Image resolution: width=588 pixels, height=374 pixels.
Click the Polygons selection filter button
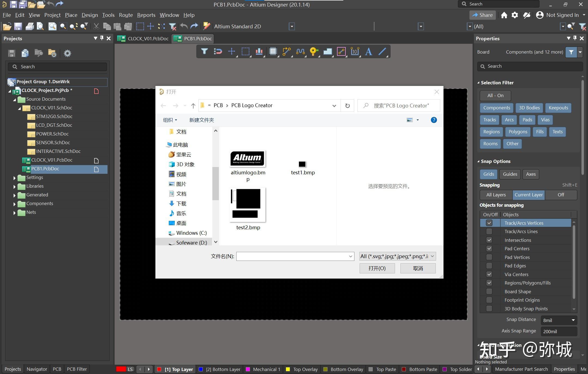pyautogui.click(x=518, y=132)
